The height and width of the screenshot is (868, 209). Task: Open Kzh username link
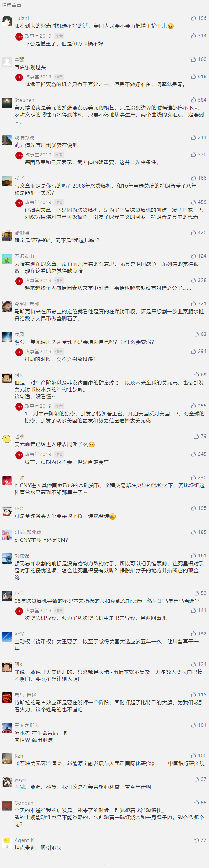coord(19,756)
